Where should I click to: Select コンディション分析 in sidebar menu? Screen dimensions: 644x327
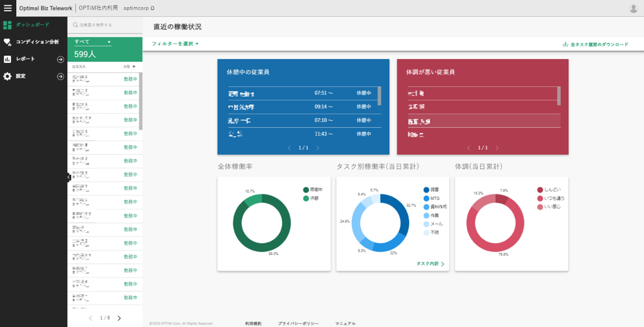(x=37, y=42)
